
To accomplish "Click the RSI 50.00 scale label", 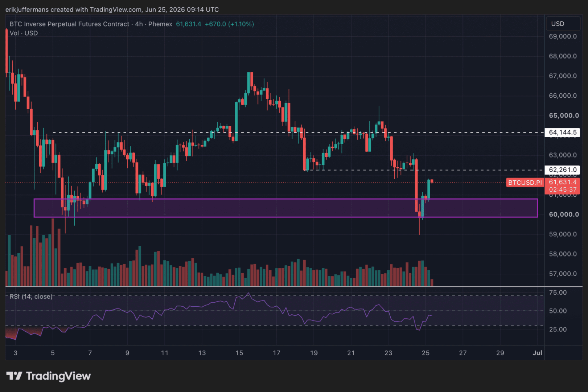I will (x=558, y=311).
